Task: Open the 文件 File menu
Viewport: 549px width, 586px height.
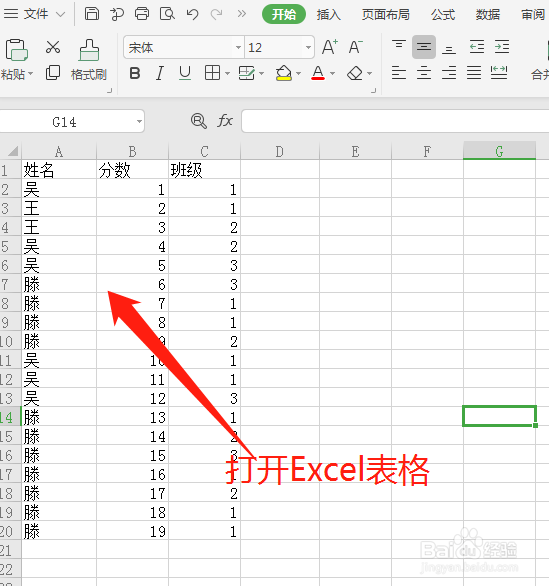Action: coord(36,14)
